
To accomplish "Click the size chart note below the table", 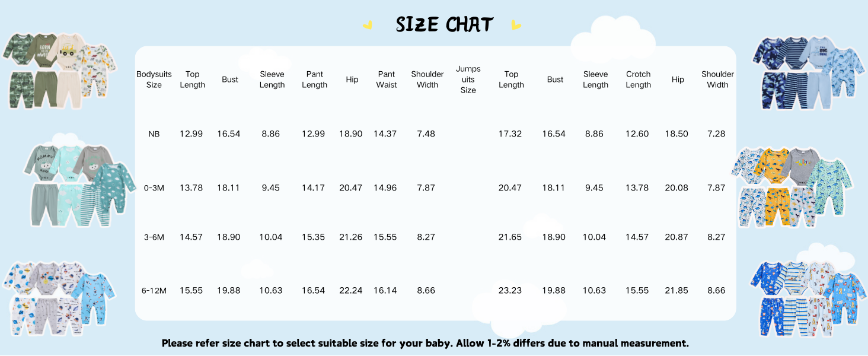I will (x=425, y=343).
